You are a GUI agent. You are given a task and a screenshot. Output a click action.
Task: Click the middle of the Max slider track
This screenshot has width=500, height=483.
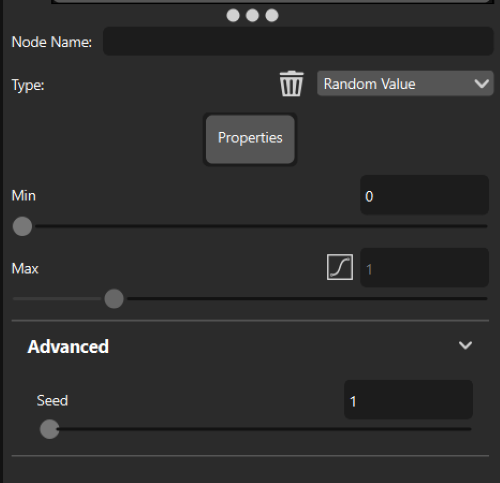point(250,299)
